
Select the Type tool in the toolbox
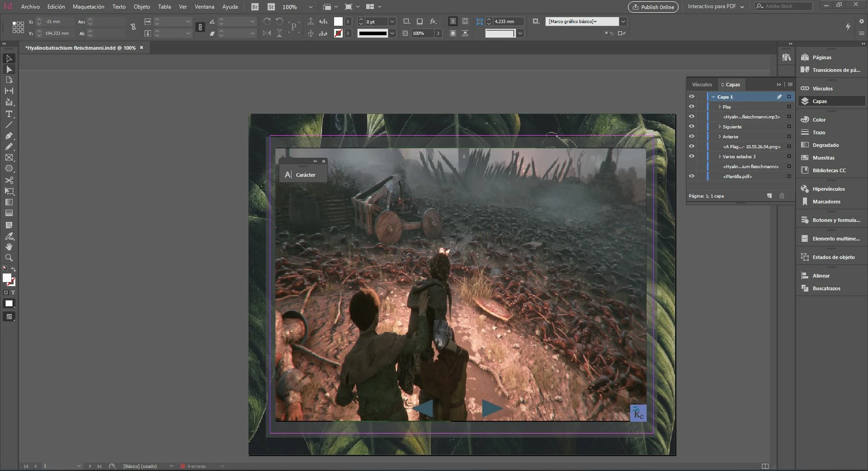click(x=9, y=114)
